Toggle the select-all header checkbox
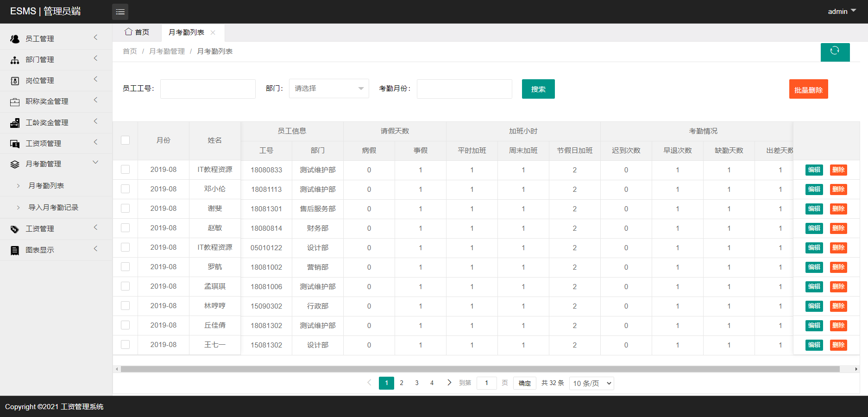This screenshot has height=417, width=868. coord(125,140)
